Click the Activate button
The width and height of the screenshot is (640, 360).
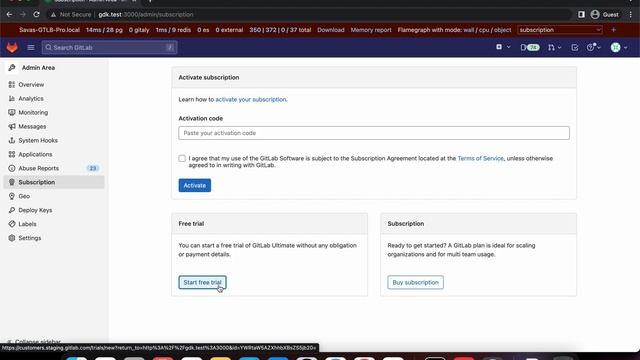click(195, 185)
